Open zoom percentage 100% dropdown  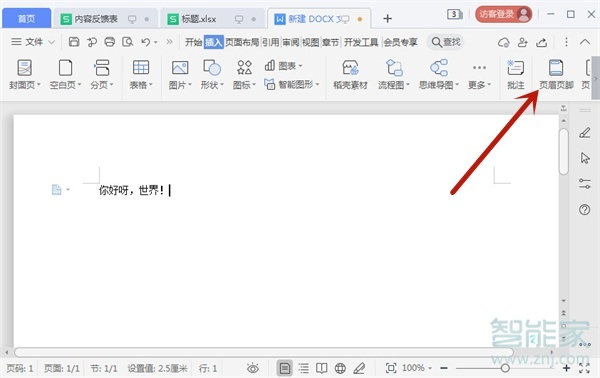pyautogui.click(x=417, y=368)
